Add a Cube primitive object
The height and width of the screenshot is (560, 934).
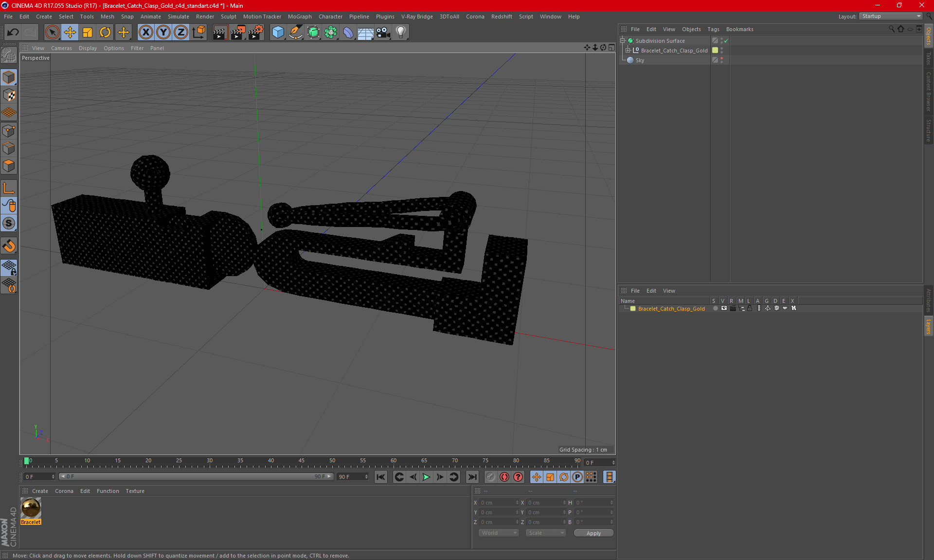coord(278,33)
